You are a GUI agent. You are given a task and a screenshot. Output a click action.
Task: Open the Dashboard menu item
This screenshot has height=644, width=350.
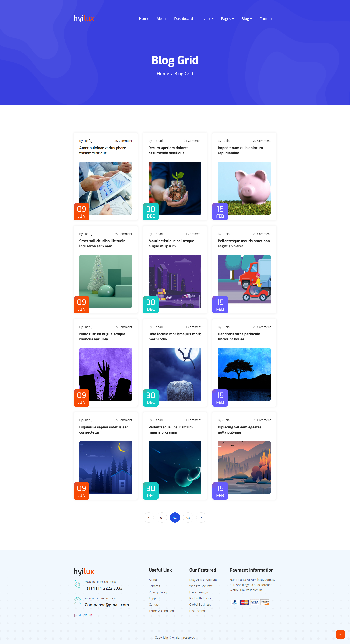point(184,18)
